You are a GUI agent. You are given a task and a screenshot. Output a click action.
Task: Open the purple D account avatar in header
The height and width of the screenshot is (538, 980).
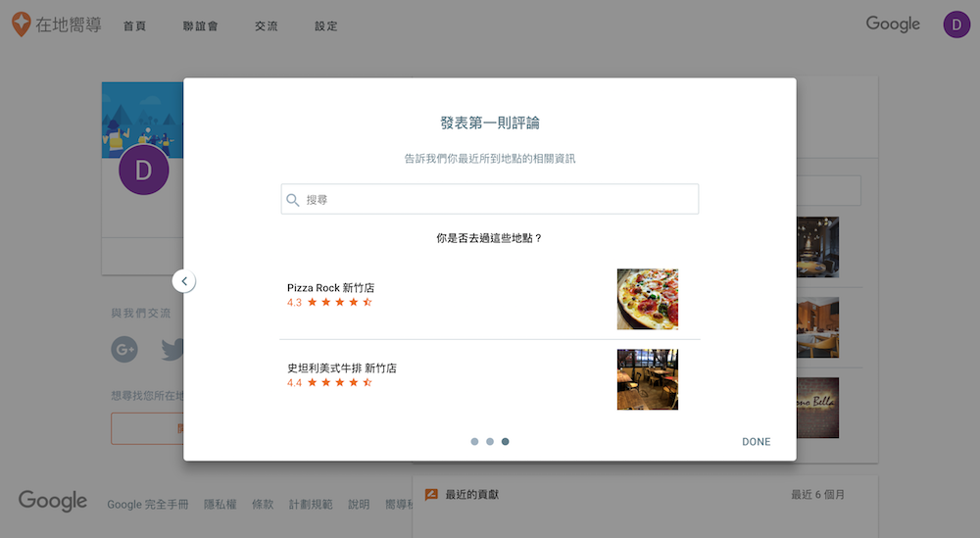955,24
